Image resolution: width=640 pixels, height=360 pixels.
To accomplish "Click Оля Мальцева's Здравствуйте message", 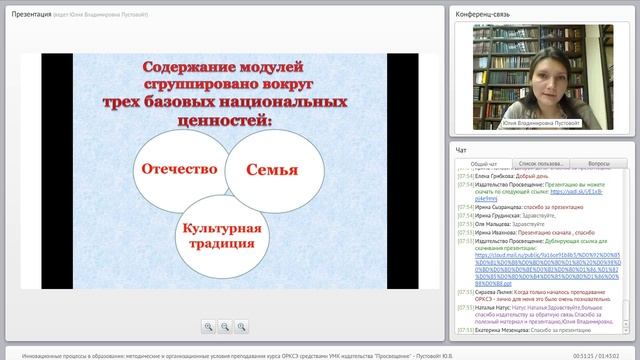I will click(x=528, y=224).
